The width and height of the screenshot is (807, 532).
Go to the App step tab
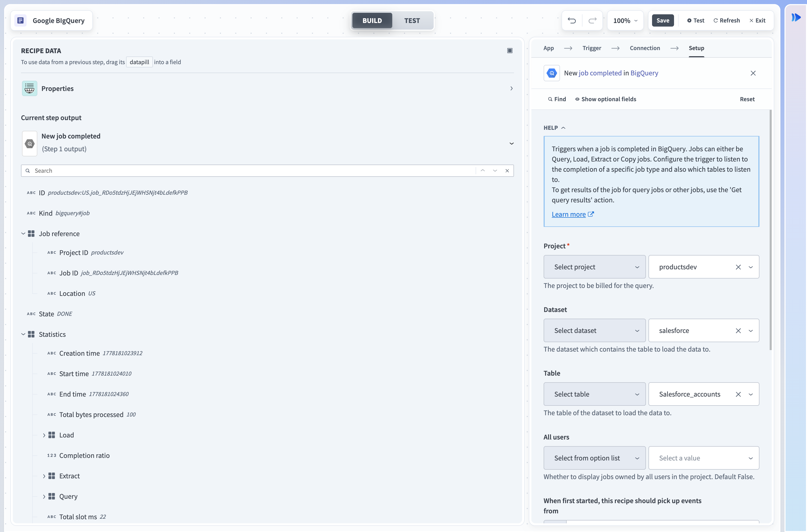tap(549, 48)
